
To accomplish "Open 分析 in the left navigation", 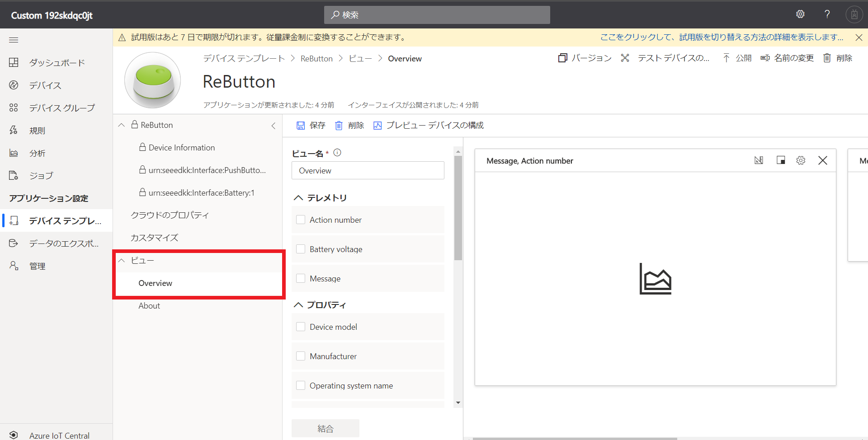I will pos(56,153).
